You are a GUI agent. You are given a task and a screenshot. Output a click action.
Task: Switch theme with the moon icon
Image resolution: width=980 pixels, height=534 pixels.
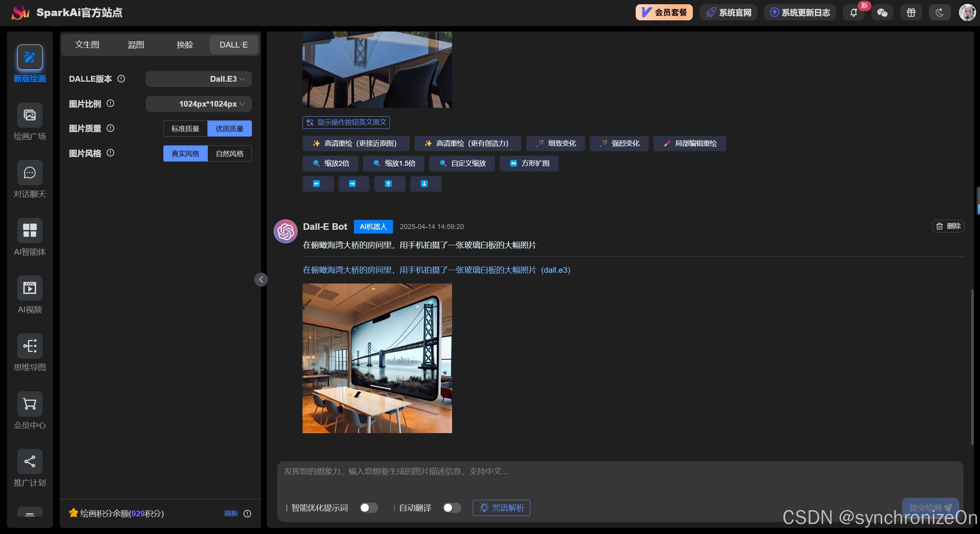tap(939, 13)
